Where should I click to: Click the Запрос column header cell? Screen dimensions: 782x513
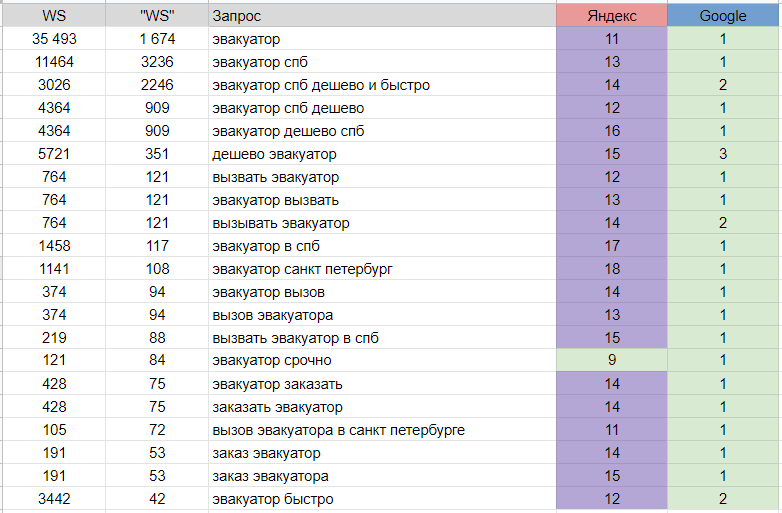click(382, 16)
